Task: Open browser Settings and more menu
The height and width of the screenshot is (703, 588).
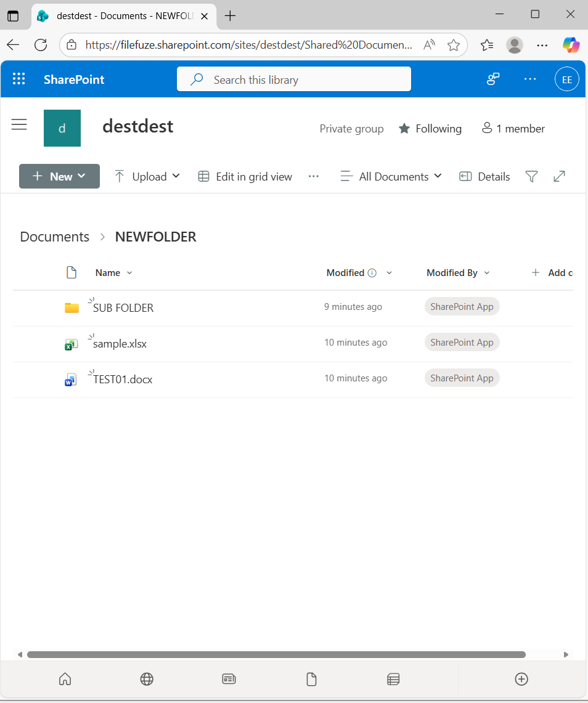Action: pyautogui.click(x=542, y=45)
